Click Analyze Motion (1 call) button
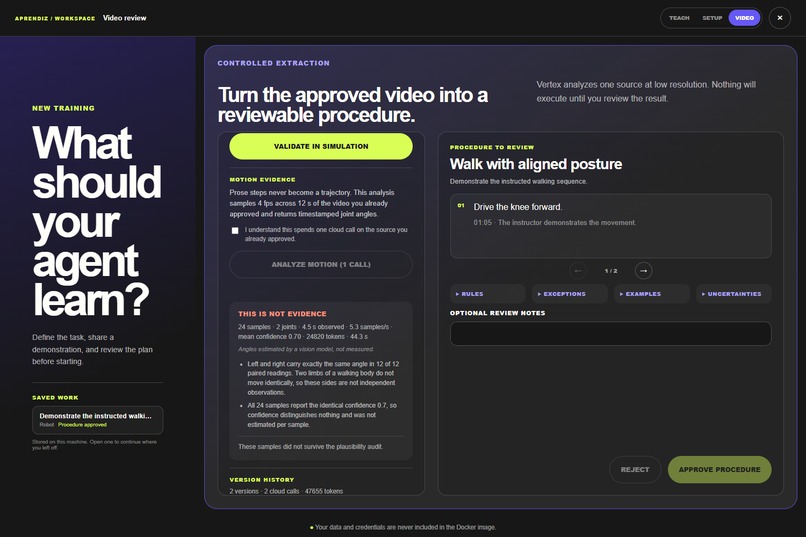The image size is (806, 537). [x=321, y=265]
